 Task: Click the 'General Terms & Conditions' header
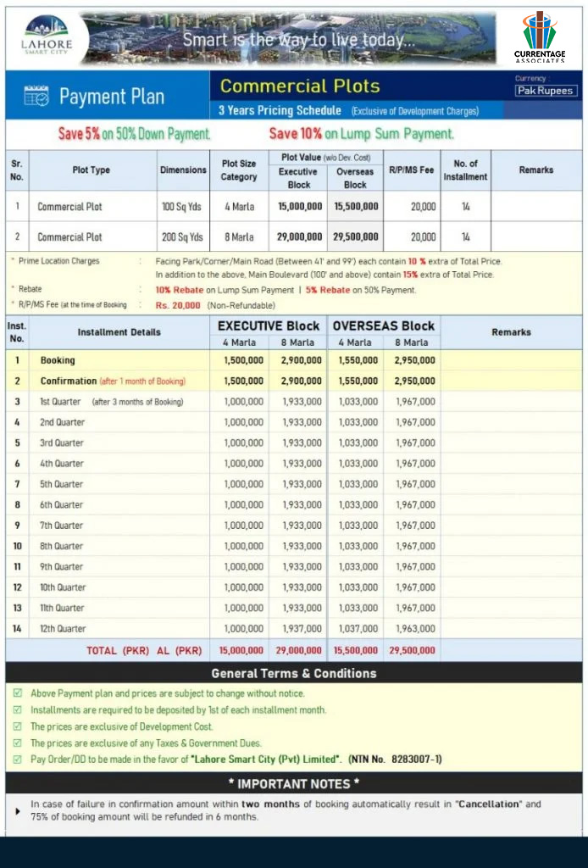(294, 673)
